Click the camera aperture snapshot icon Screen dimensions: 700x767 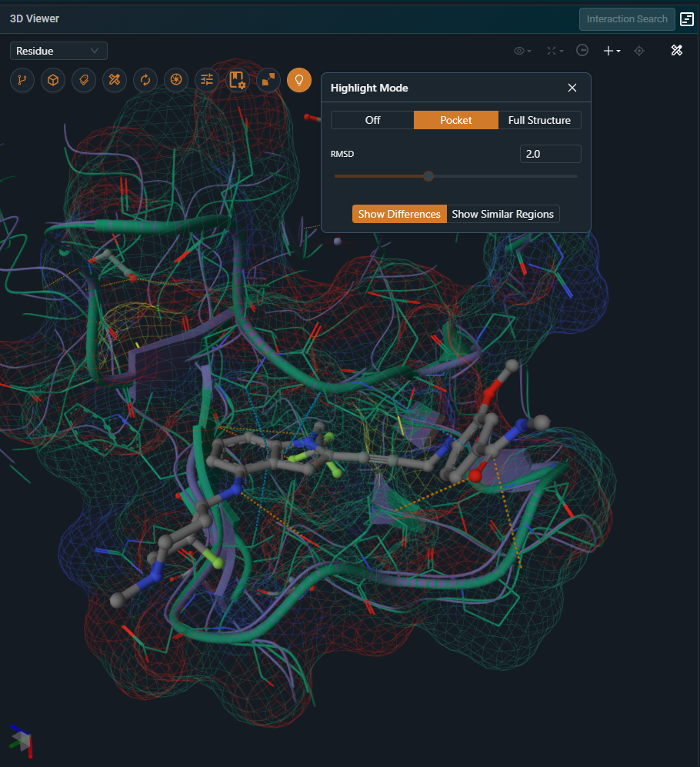click(175, 80)
